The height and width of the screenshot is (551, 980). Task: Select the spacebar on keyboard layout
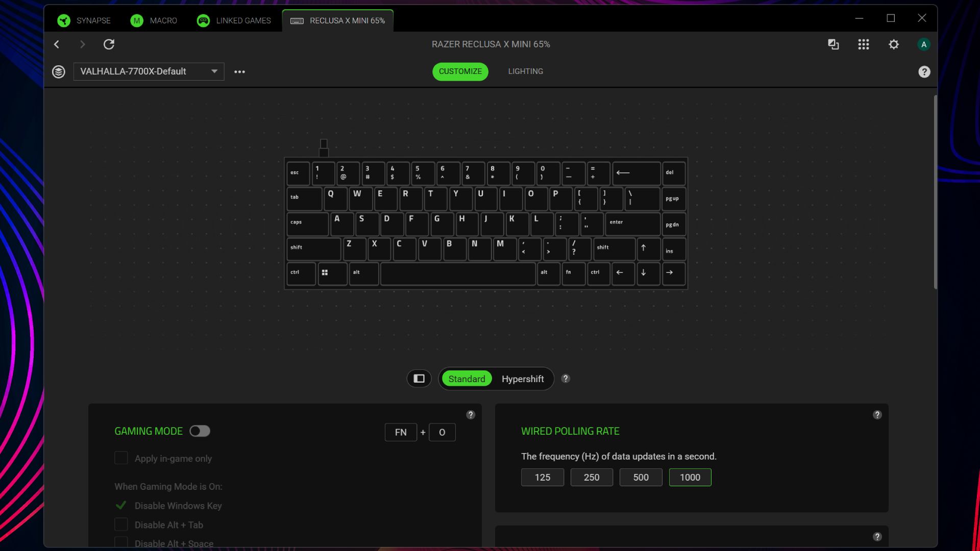(x=458, y=273)
